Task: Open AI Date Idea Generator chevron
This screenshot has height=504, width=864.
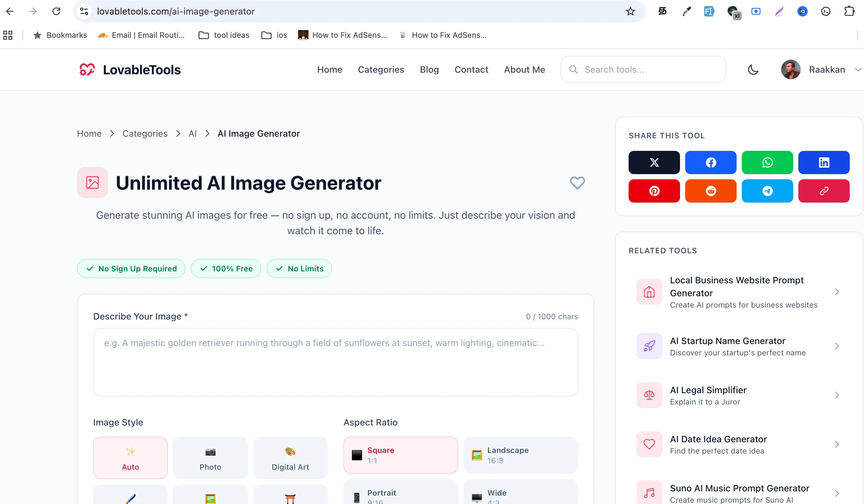Action: pyautogui.click(x=837, y=444)
